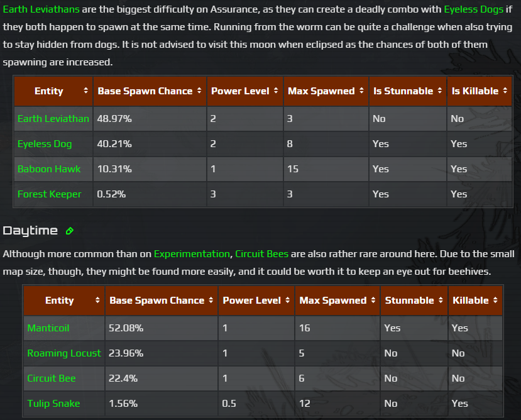
Task: Open the Baboon Hawk entity link
Action: pyautogui.click(x=49, y=169)
